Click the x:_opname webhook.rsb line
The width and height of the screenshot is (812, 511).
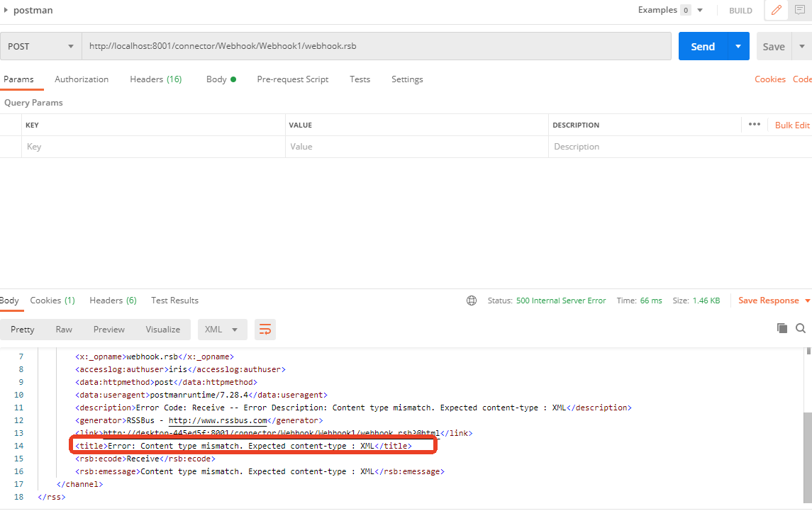click(155, 356)
